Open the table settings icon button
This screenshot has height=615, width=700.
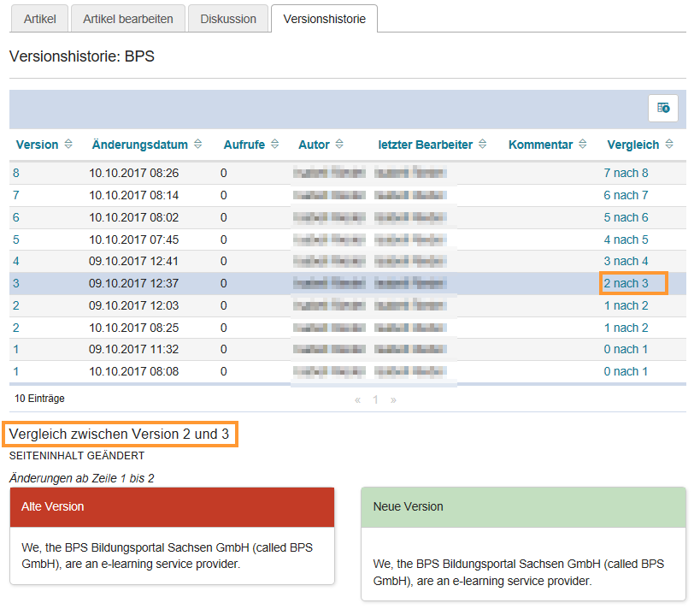tap(663, 108)
